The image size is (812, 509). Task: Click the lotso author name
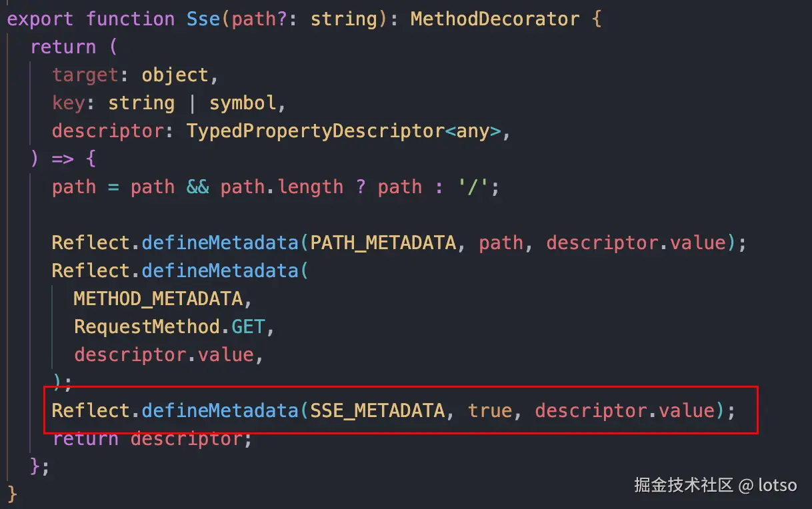pyautogui.click(x=777, y=484)
